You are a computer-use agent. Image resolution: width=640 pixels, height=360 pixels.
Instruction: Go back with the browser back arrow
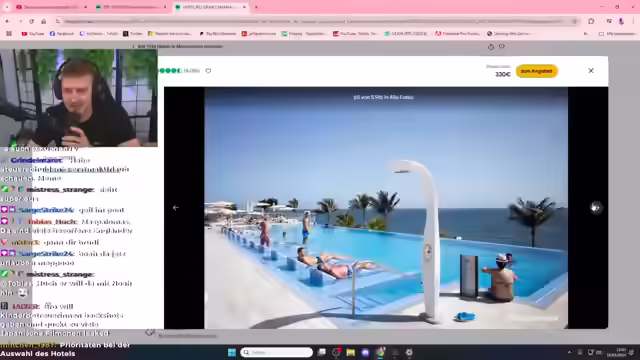(8, 21)
